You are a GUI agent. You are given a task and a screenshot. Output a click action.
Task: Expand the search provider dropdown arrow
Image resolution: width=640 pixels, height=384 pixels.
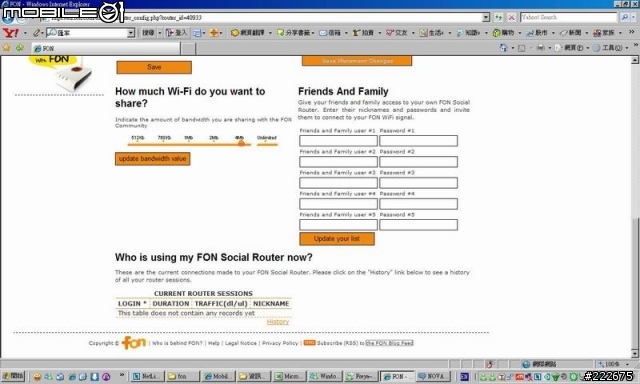[634, 18]
